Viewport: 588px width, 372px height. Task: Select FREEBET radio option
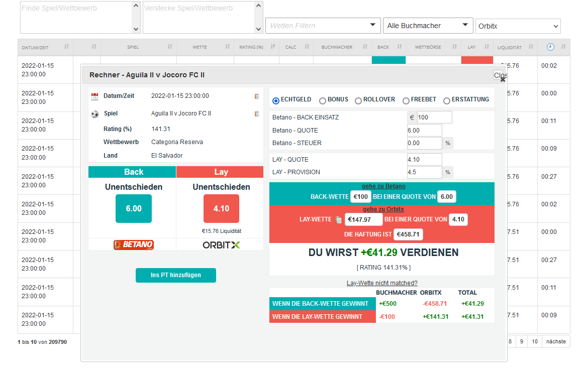coord(406,101)
